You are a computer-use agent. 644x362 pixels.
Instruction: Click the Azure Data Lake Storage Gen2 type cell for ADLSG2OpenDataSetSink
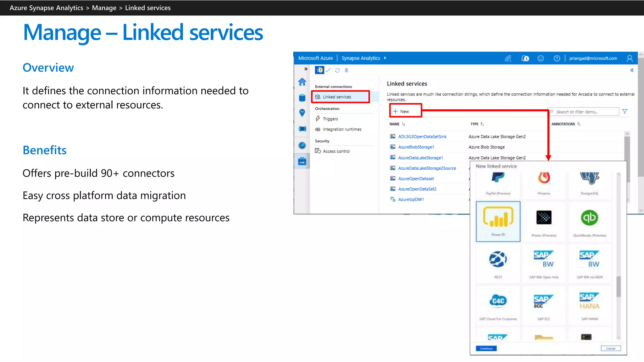coord(497,137)
